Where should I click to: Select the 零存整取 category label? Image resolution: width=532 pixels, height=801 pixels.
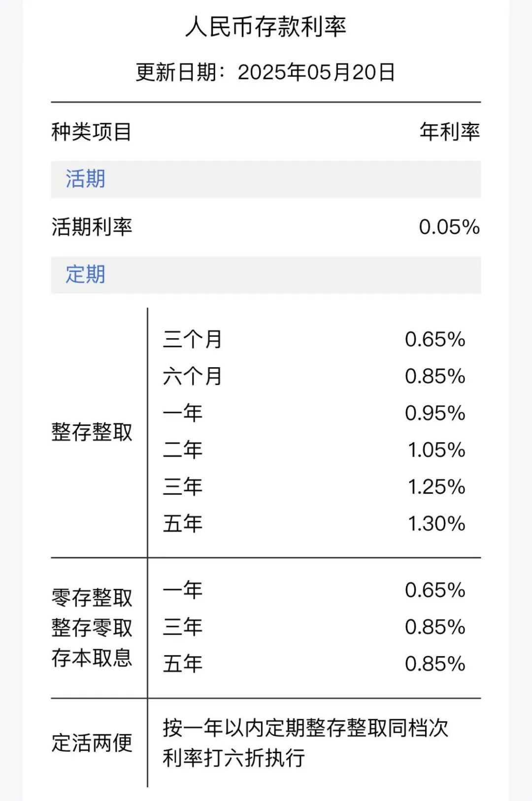click(x=92, y=598)
